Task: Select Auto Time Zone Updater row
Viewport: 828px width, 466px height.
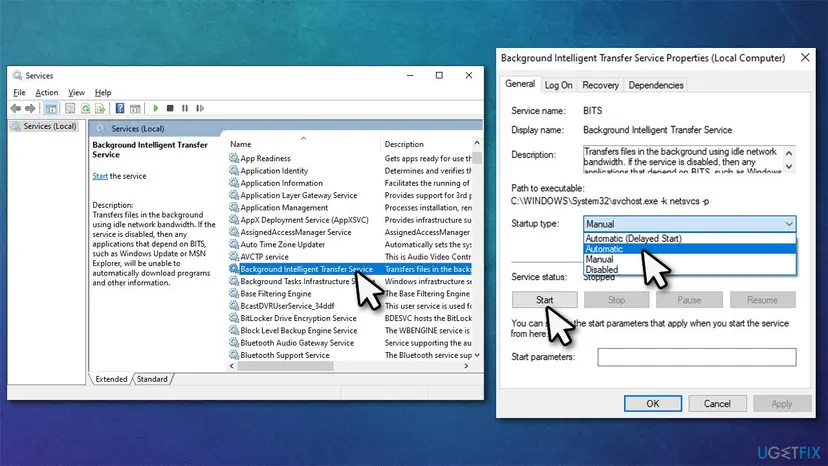Action: coord(350,244)
